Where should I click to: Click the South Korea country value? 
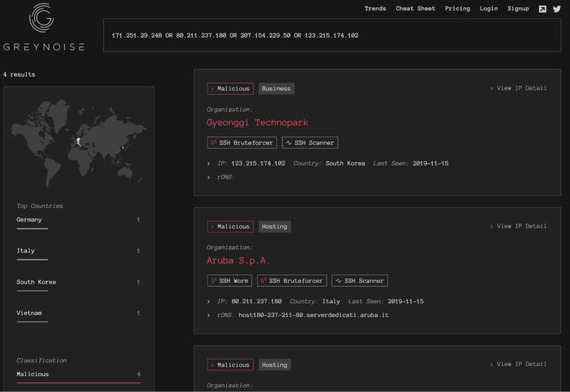[345, 163]
